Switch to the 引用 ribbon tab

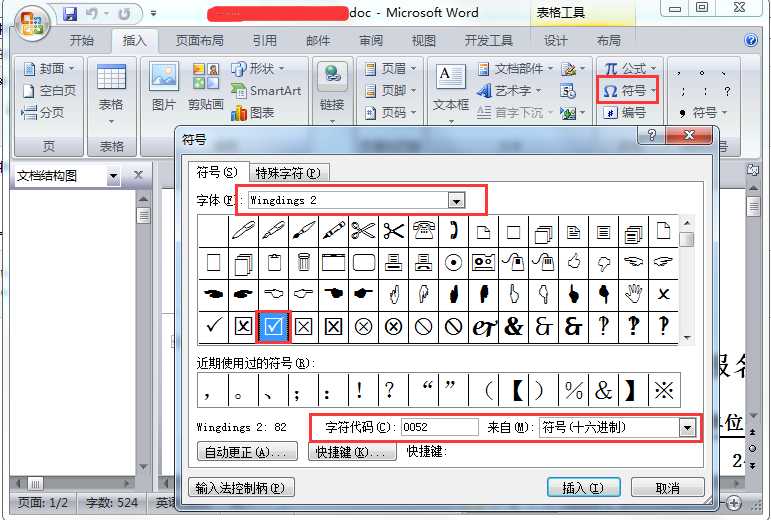pyautogui.click(x=265, y=40)
